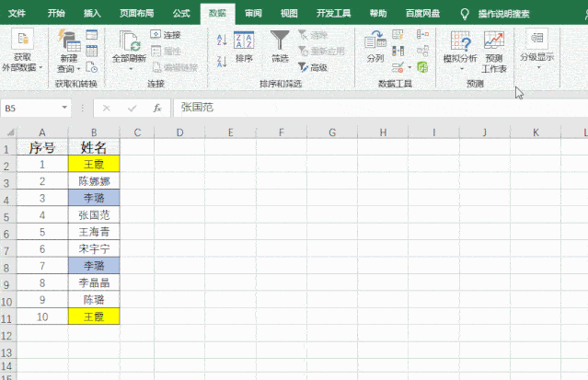This screenshot has height=380, width=588.
Task: Select the blue 李璐 cell in row 8
Action: 94,266
